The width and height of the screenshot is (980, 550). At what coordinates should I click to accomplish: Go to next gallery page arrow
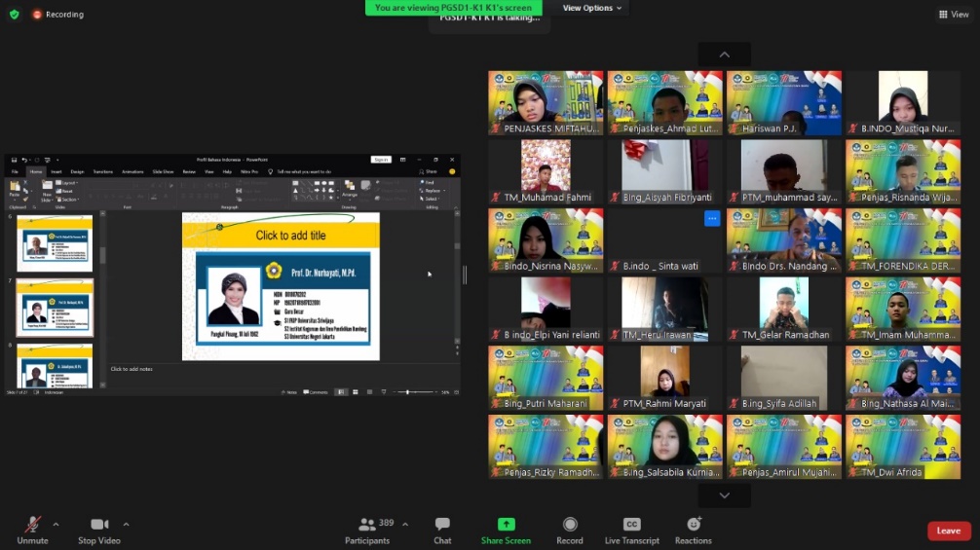click(x=725, y=495)
